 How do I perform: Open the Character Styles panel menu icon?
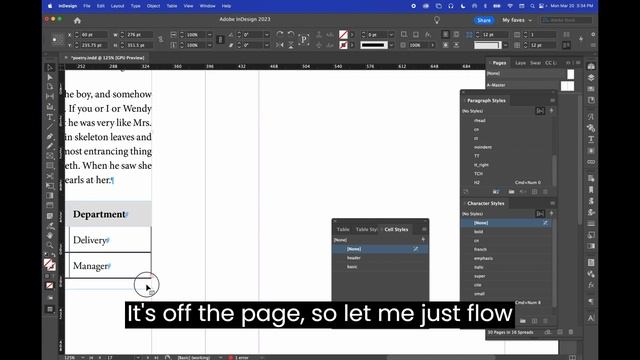[x=552, y=203]
